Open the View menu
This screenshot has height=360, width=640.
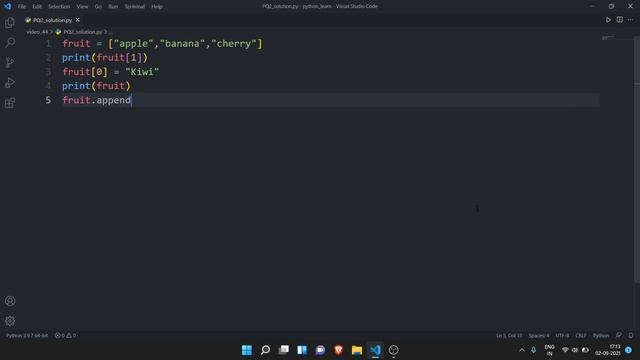point(82,7)
